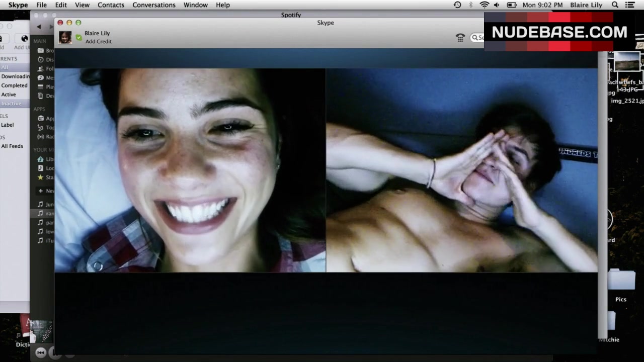
Task: Open the Conversations menu
Action: [154, 5]
